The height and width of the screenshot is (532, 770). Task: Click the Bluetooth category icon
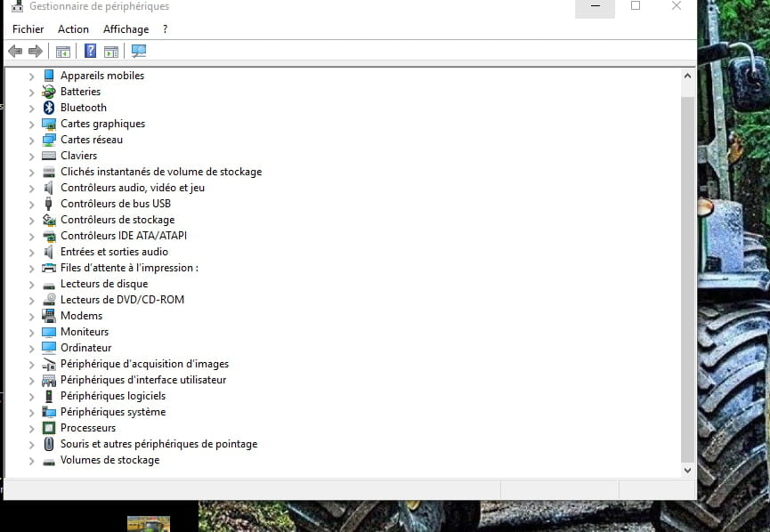point(49,108)
